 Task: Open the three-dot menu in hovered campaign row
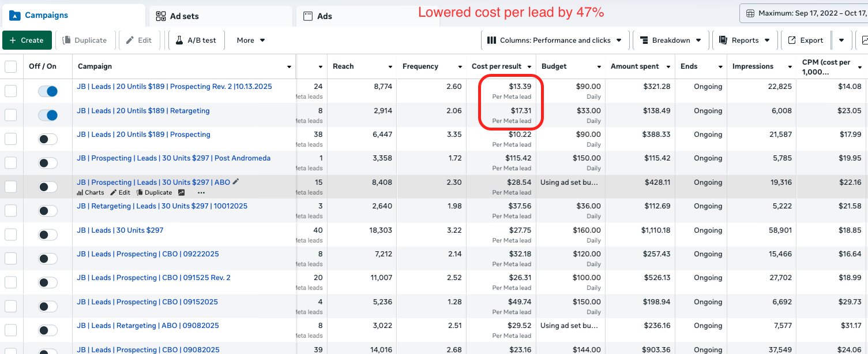[x=201, y=192]
